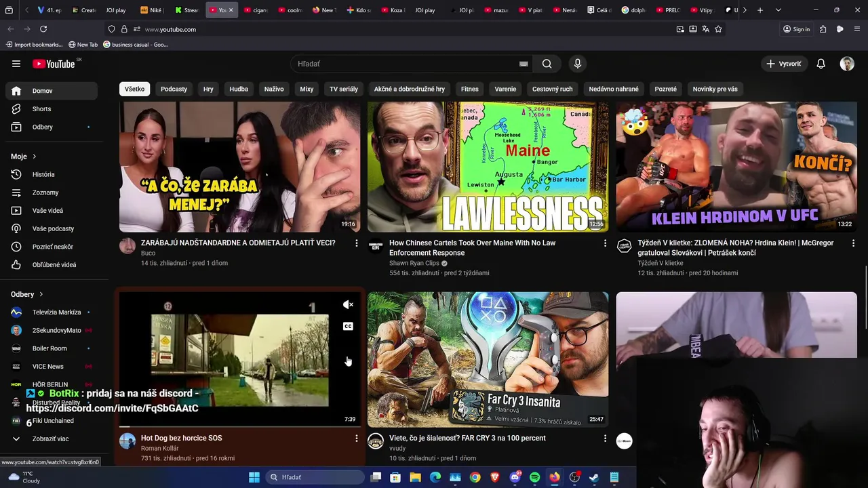Open the New Tab bookmark

(83, 45)
